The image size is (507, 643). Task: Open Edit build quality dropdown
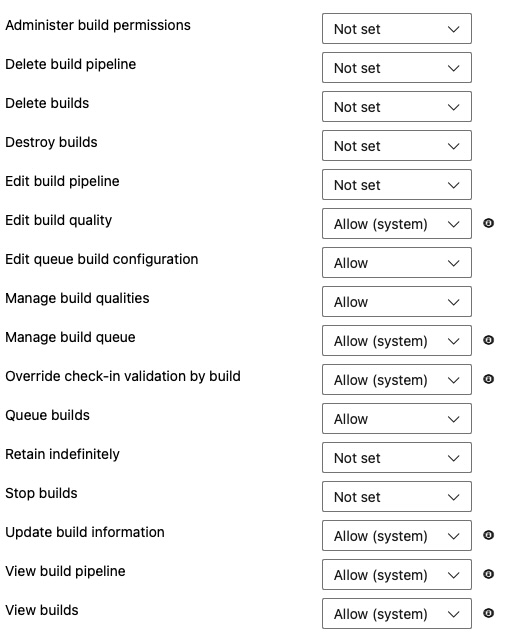(397, 223)
